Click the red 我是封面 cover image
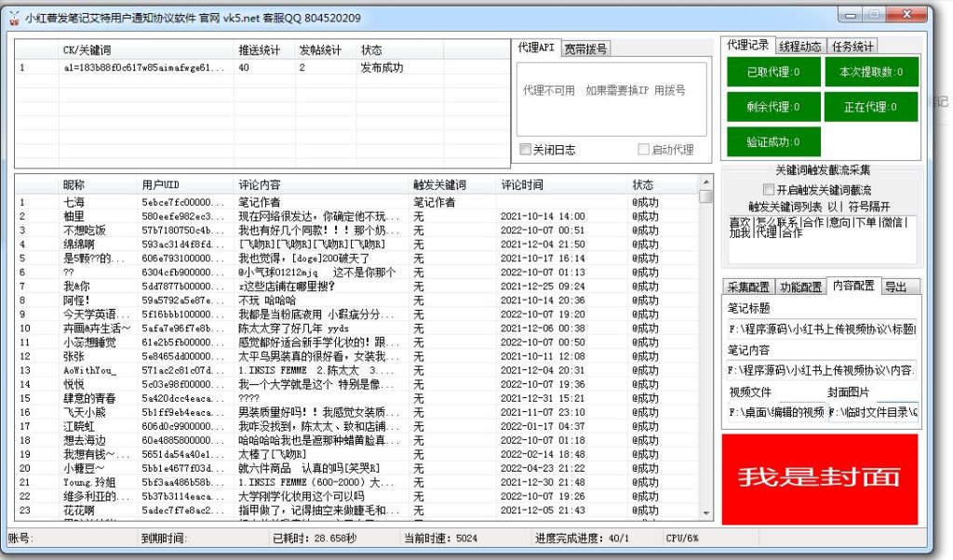 pyautogui.click(x=820, y=476)
